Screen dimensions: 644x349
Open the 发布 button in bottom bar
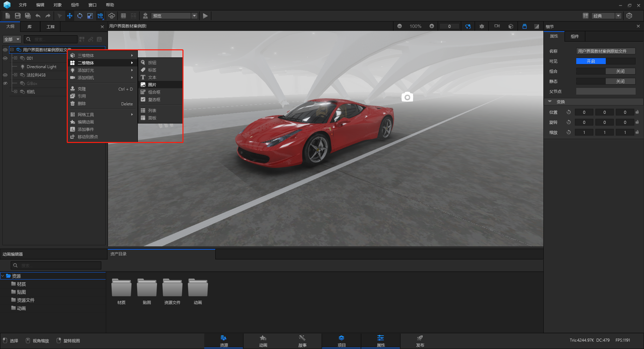[420, 341]
